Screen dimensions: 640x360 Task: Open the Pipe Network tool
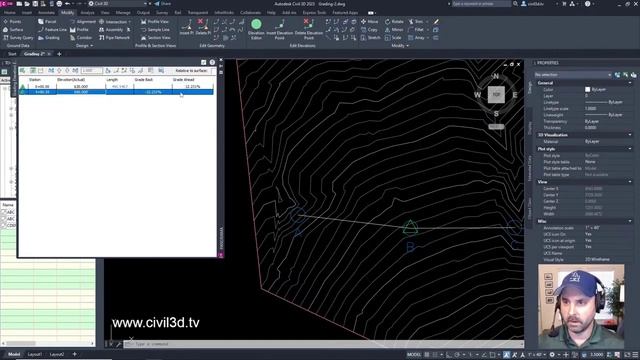(x=114, y=38)
